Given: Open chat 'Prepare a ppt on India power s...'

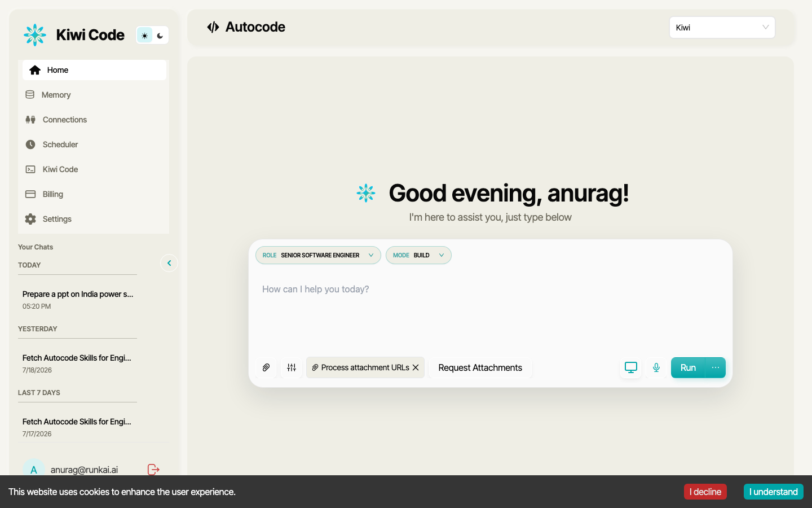Looking at the screenshot, I should click(78, 300).
